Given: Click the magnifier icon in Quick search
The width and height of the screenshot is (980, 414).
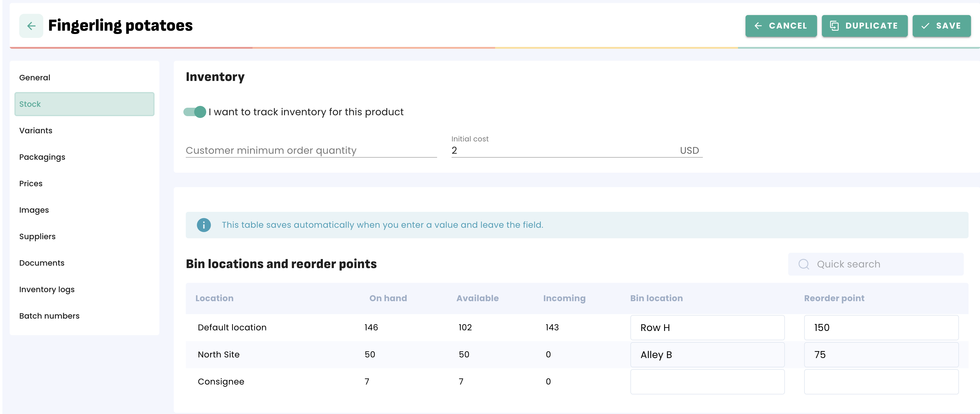Looking at the screenshot, I should click(x=804, y=264).
